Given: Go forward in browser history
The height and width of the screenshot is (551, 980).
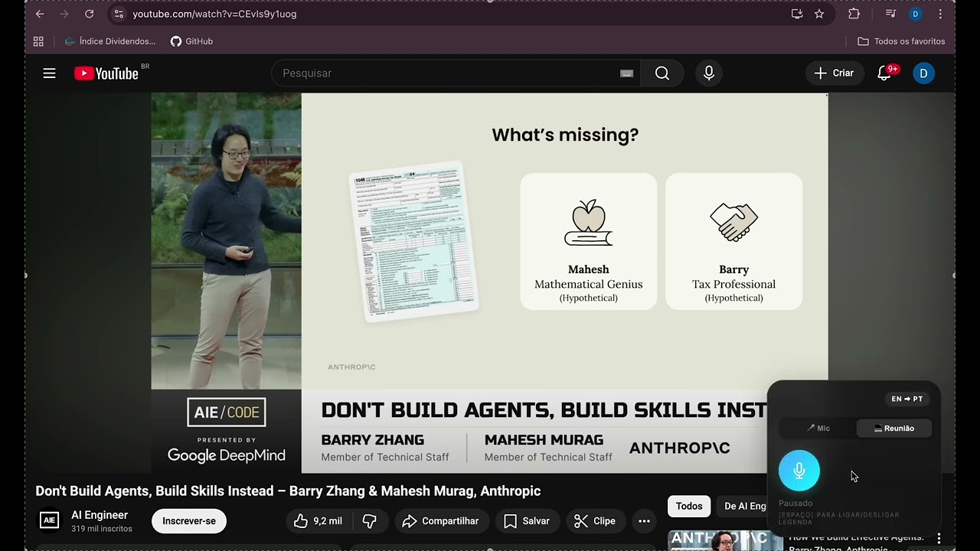Looking at the screenshot, I should [x=64, y=14].
